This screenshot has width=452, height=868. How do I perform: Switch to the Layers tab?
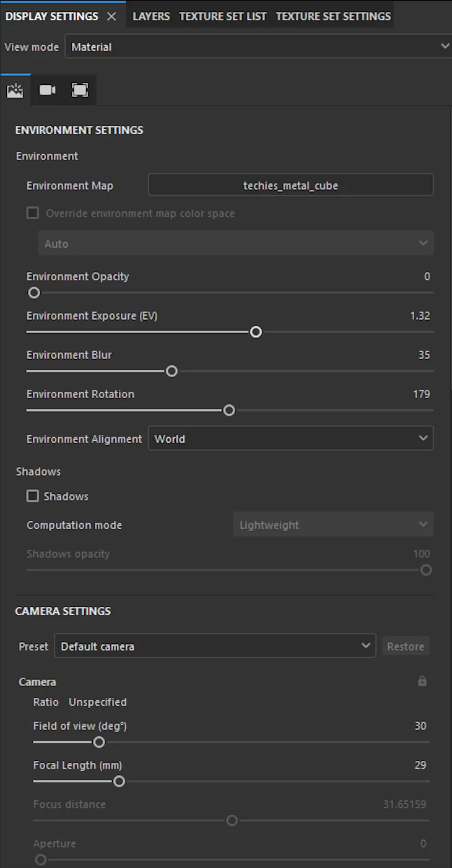pyautogui.click(x=151, y=16)
